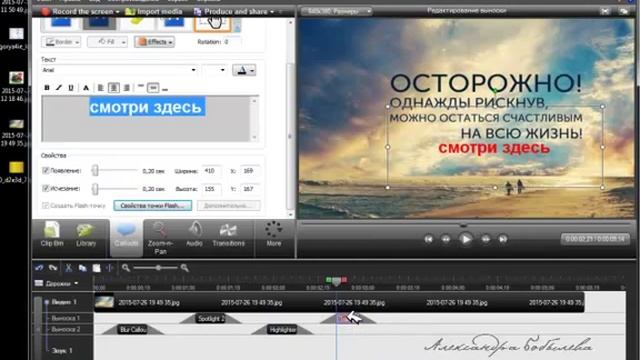Click the video clip thumbnail on Видео 1 track
Viewport: 640px width, 360px height.
point(104,302)
